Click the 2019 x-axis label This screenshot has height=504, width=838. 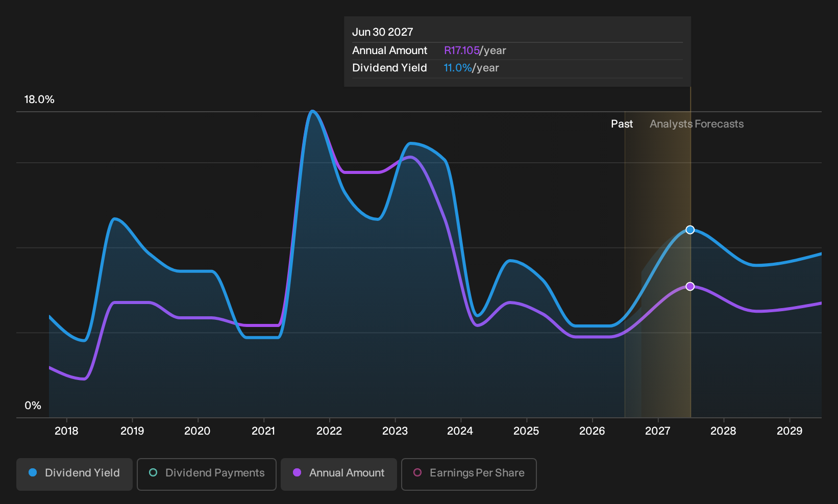click(x=132, y=431)
